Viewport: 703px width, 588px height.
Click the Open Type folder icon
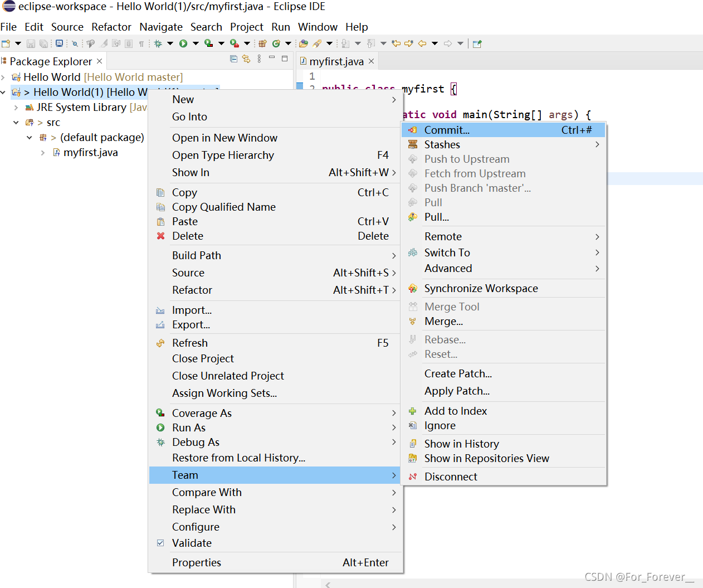coord(304,43)
